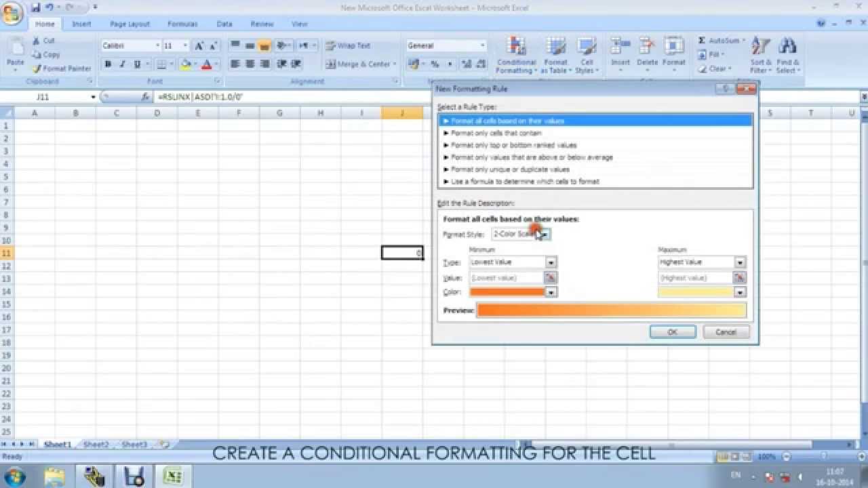Toggle Bottom Align button
The image size is (868, 488).
coord(264,45)
